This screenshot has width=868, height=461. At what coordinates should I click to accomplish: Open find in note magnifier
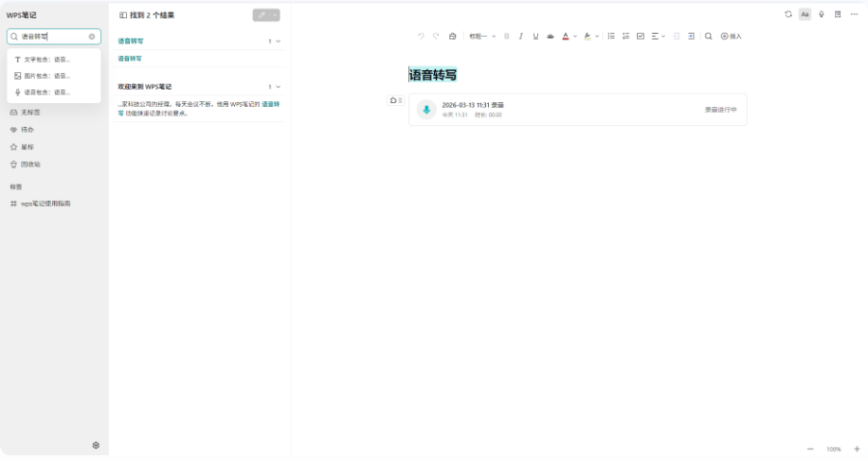tap(708, 36)
